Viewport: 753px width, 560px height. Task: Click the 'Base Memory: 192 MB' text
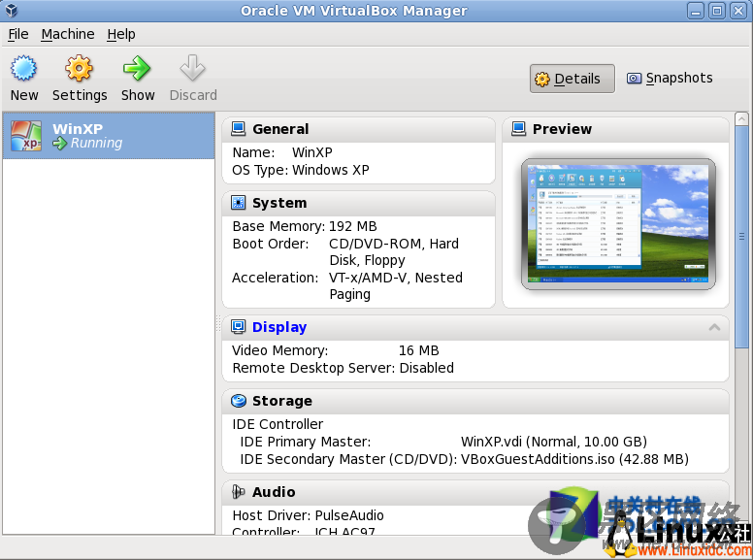(x=305, y=226)
